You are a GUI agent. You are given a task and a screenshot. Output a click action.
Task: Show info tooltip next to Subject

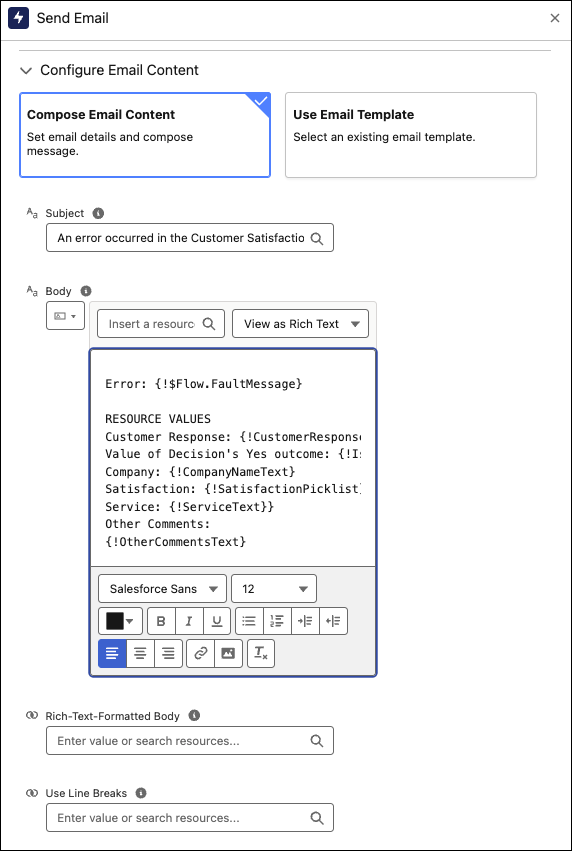(98, 213)
